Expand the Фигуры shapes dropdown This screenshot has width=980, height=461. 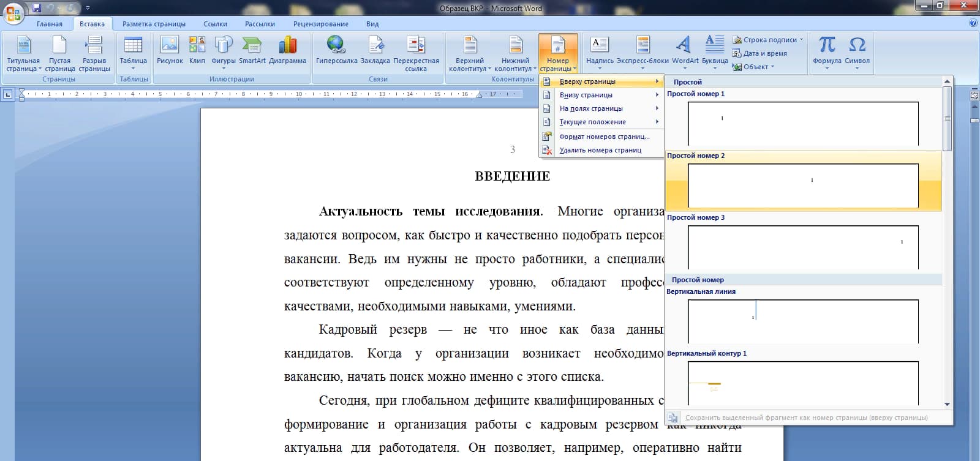223,52
